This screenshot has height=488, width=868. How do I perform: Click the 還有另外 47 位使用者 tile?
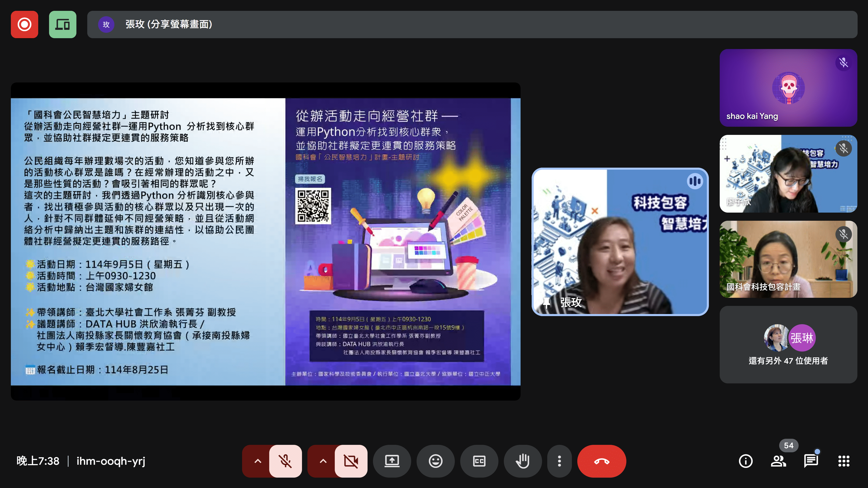click(x=788, y=344)
